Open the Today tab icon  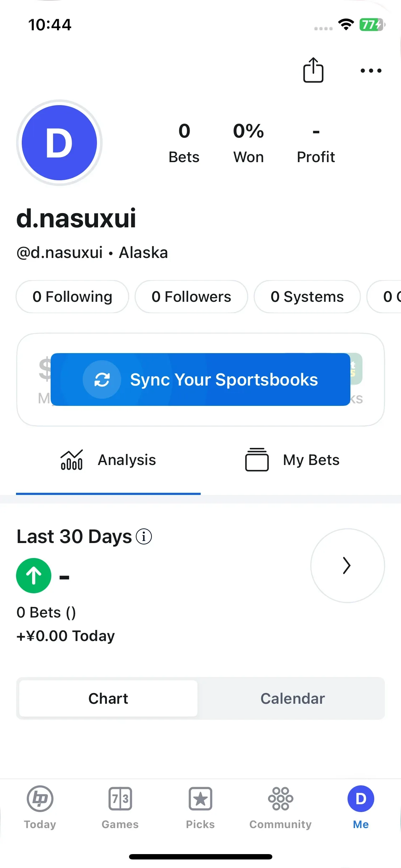(x=40, y=799)
